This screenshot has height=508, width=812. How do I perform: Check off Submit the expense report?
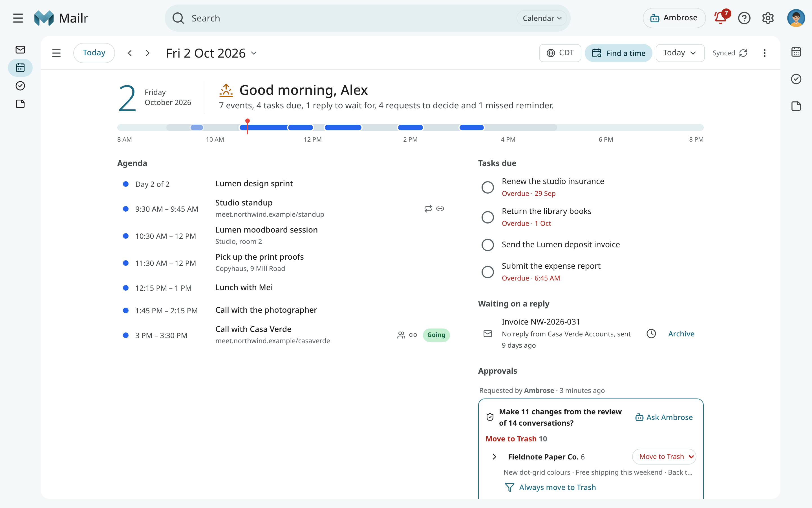tap(487, 272)
